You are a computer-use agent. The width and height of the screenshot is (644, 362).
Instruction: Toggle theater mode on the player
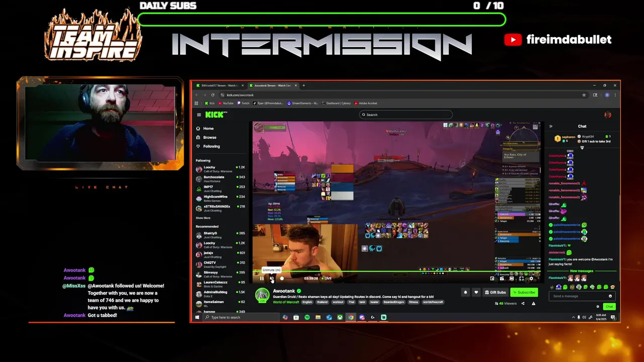coord(512,279)
